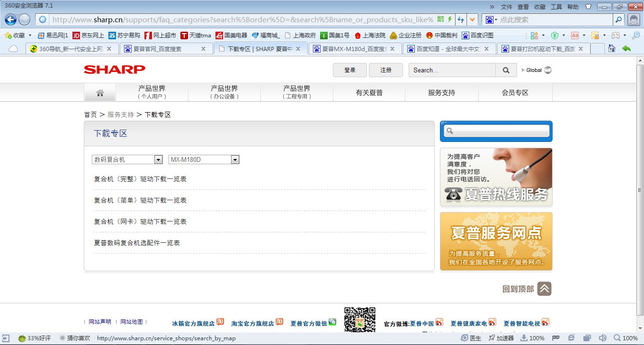Click the house home page icon
This screenshot has height=345, width=644.
coord(612,48)
